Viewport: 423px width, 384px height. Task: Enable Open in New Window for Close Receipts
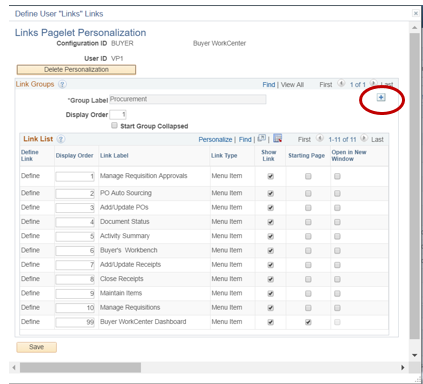337,279
